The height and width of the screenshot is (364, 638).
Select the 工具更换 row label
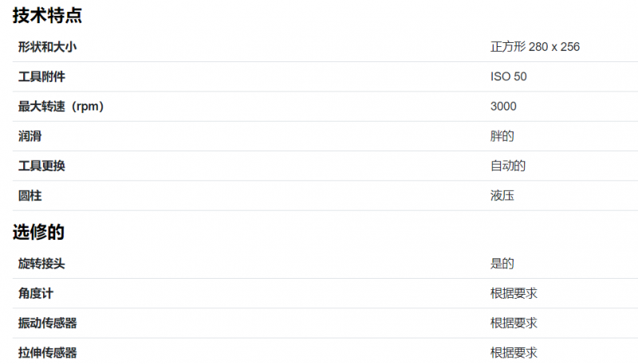[x=41, y=166]
